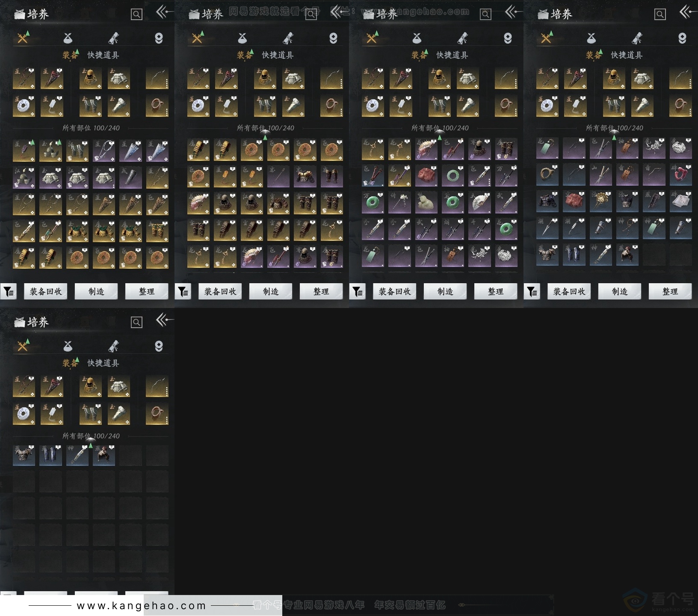Screen dimensions: 698x616
Task: Switch to 快捷道具 sub-tab in the first panel
Action: [103, 55]
